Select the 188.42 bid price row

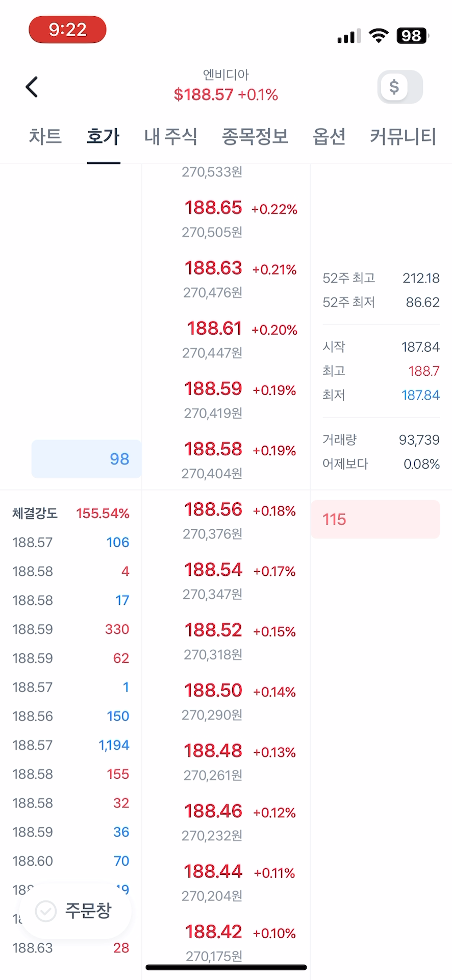coord(225,940)
